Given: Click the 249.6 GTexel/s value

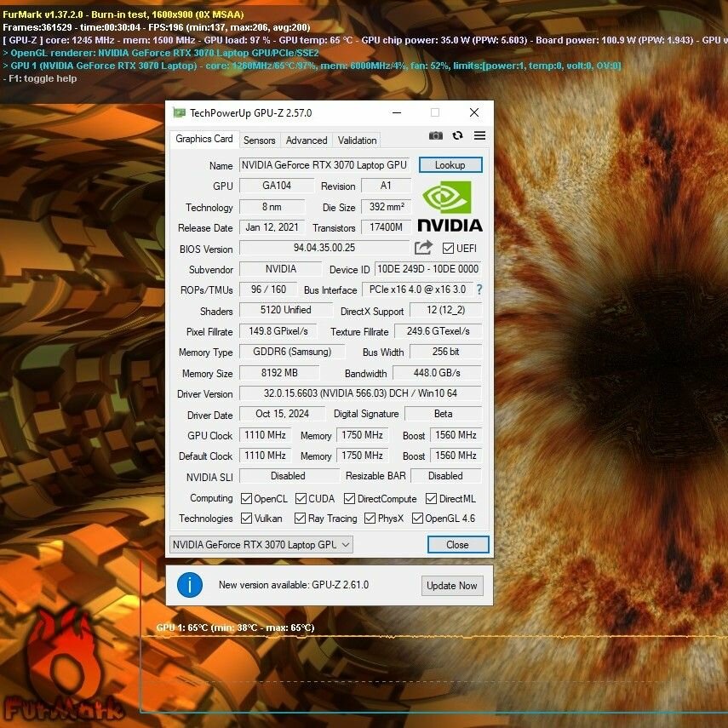Looking at the screenshot, I should 438,331.
